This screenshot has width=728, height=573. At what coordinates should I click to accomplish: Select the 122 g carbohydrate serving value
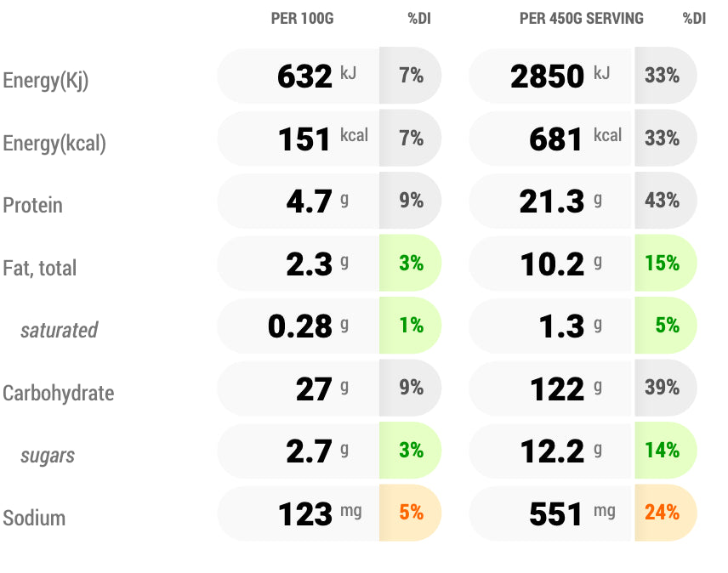557,389
